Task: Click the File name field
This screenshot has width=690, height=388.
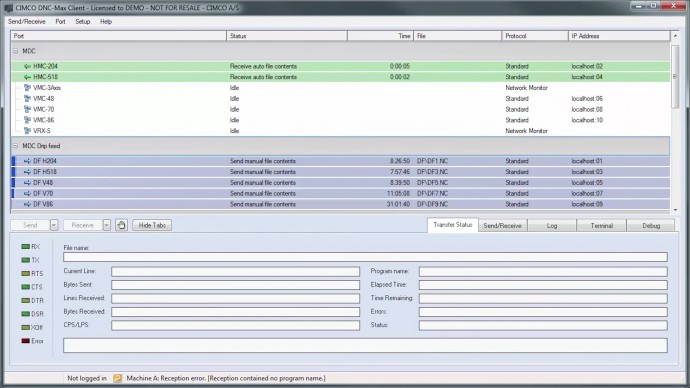Action: 365,257
